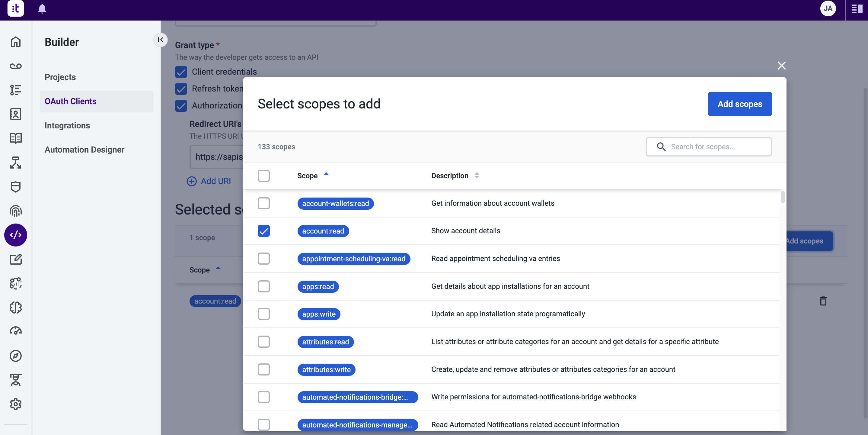868x435 pixels.
Task: Click the shield security icon in the sidebar
Action: (15, 187)
